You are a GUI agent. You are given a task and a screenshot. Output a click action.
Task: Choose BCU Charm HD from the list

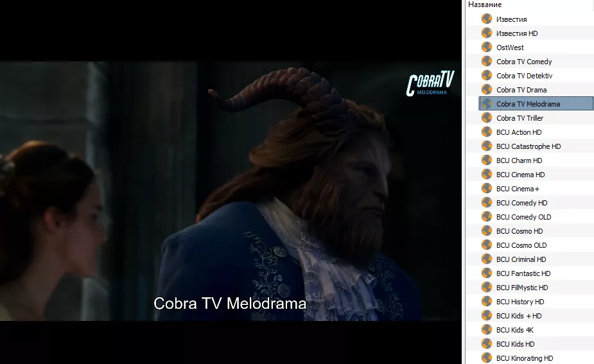[x=519, y=160]
